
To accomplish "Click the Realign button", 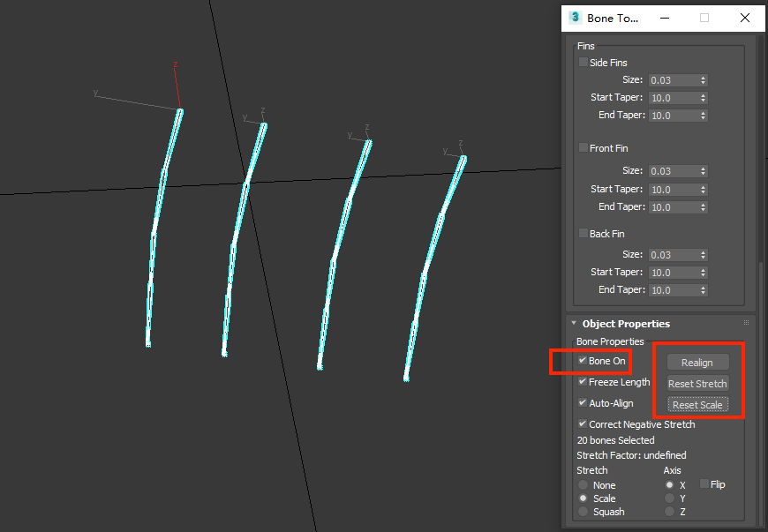I will [697, 363].
